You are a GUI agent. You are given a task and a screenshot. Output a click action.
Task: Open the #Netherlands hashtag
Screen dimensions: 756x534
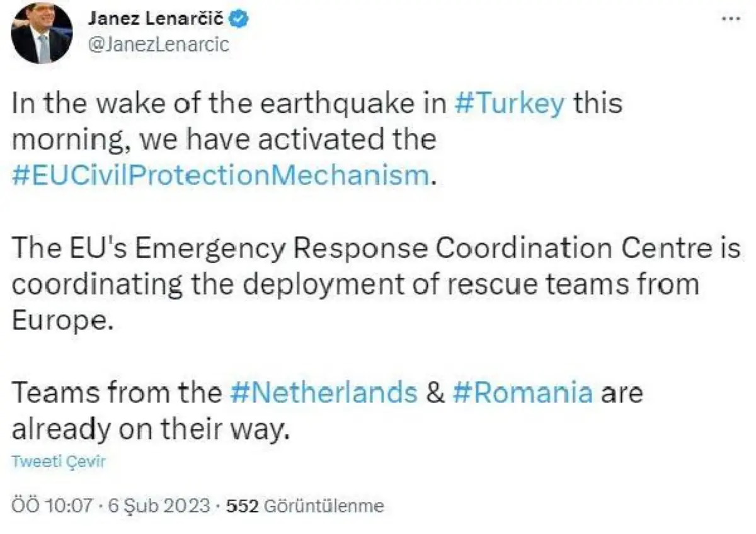(x=321, y=393)
